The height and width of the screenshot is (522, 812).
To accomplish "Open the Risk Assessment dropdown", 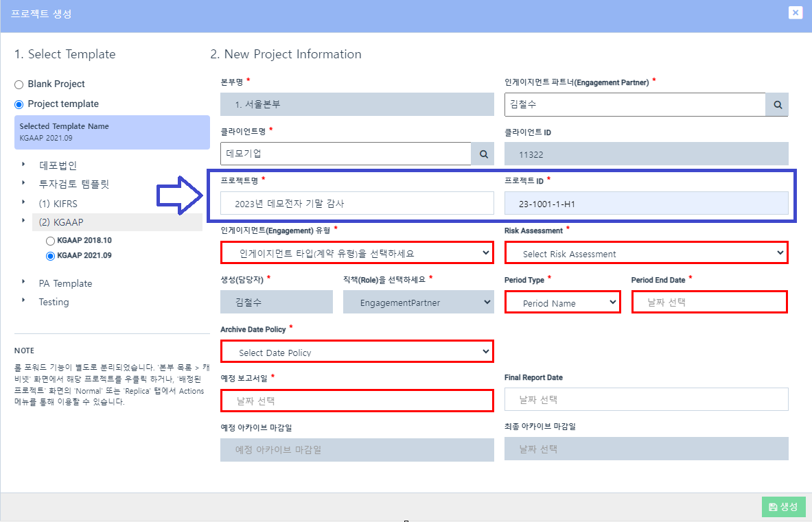I will point(645,252).
